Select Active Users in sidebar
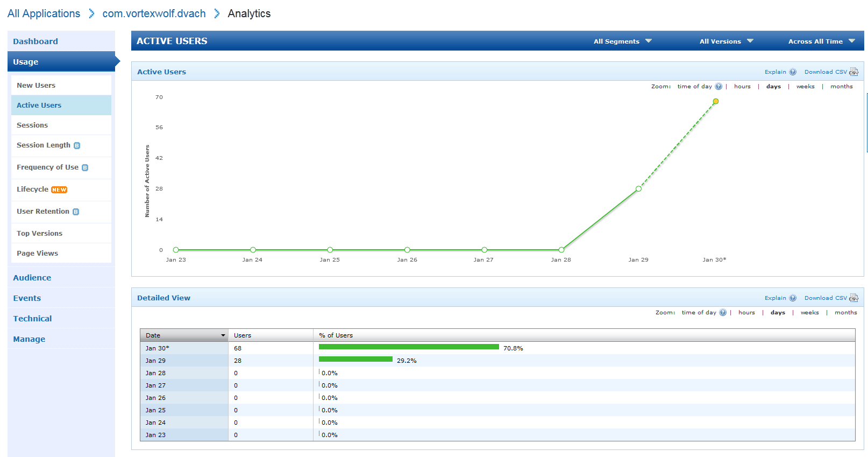The image size is (868, 457). 61,106
